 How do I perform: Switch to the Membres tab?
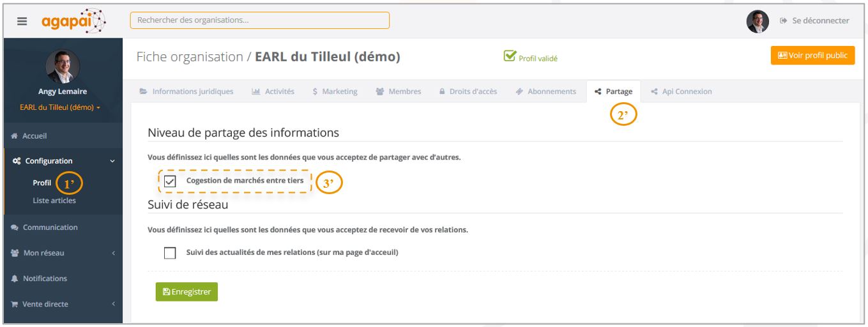point(399,91)
